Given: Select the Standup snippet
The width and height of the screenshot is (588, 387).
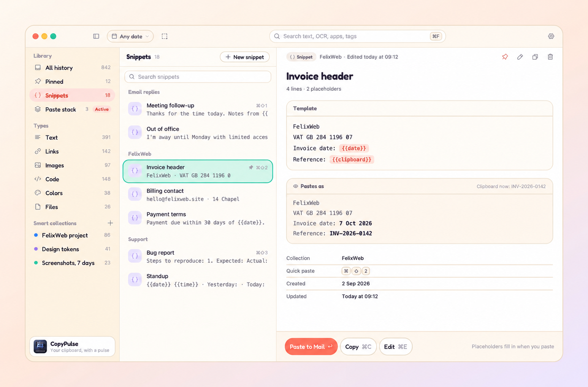Looking at the screenshot, I should coord(198,280).
